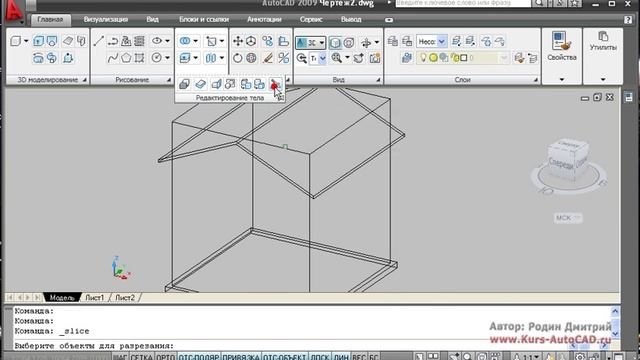Click the Thicken solid icon in flyout
This screenshot has width=640, height=360.
(x=200, y=84)
